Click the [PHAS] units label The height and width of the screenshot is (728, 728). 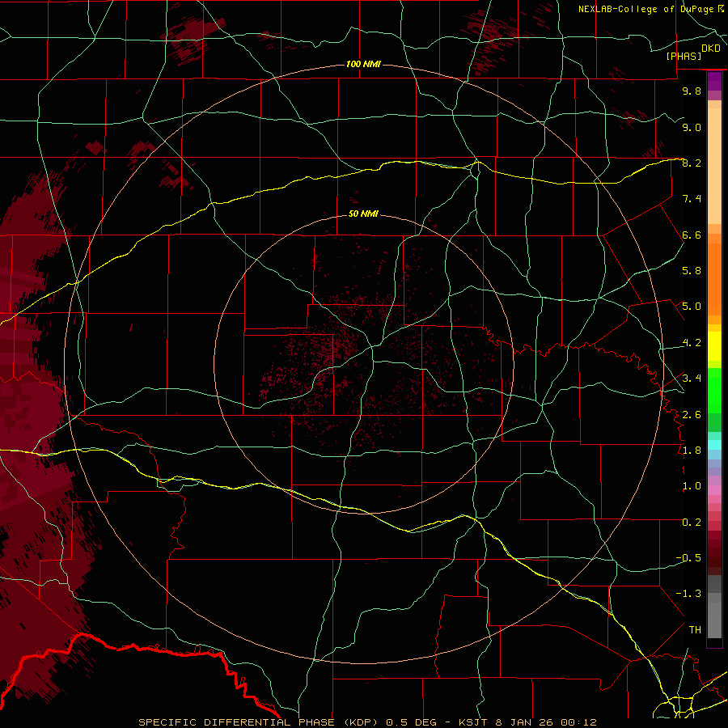(684, 56)
